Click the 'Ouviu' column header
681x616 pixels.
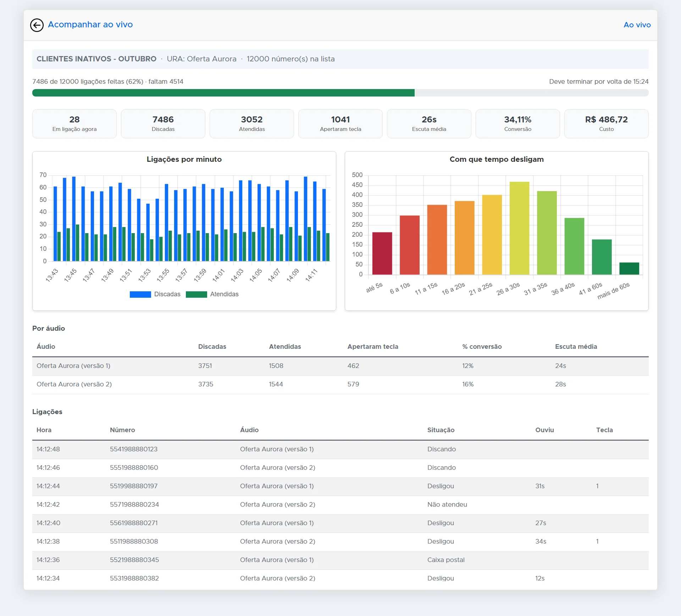coord(544,430)
